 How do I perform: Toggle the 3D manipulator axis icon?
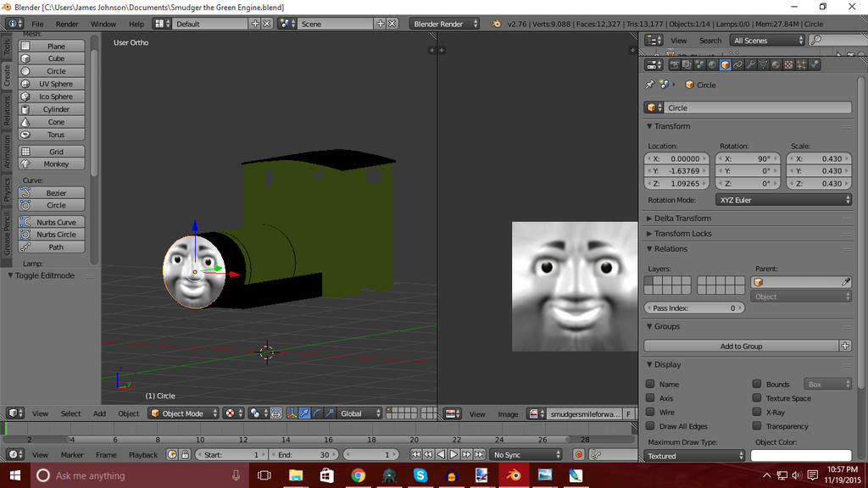tap(292, 413)
